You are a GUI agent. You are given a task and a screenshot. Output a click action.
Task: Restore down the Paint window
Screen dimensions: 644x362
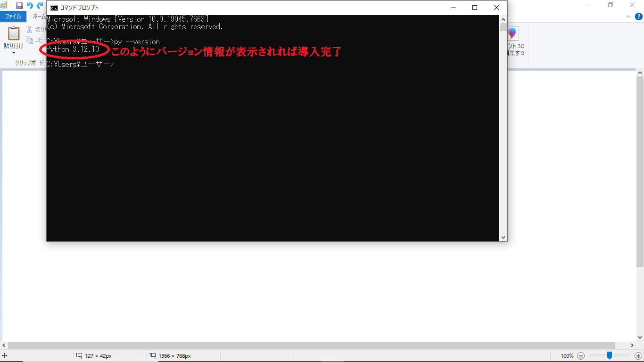pyautogui.click(x=611, y=5)
